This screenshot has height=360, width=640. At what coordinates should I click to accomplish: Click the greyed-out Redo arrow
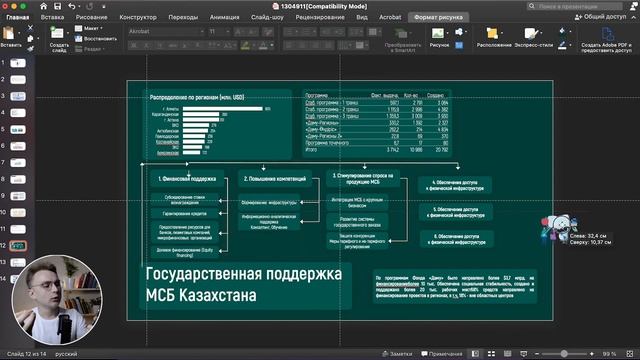click(x=89, y=6)
